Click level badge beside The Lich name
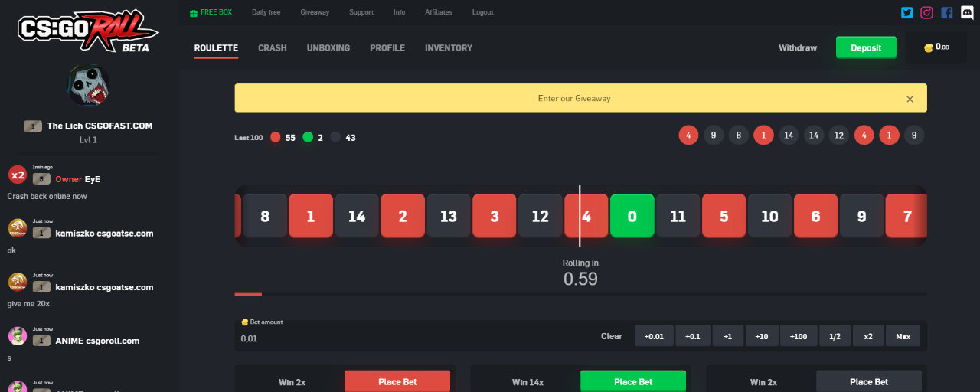Screen dimensions: 980x392 [x=33, y=126]
